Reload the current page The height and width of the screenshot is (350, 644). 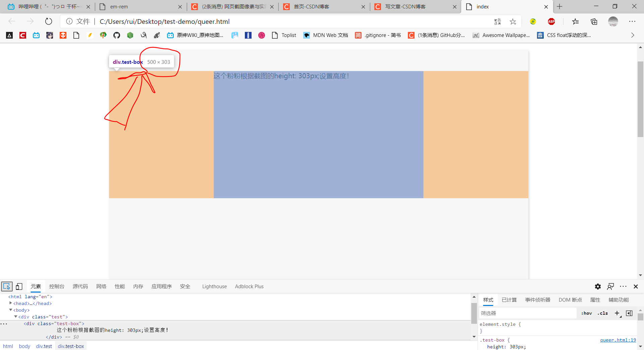click(48, 21)
